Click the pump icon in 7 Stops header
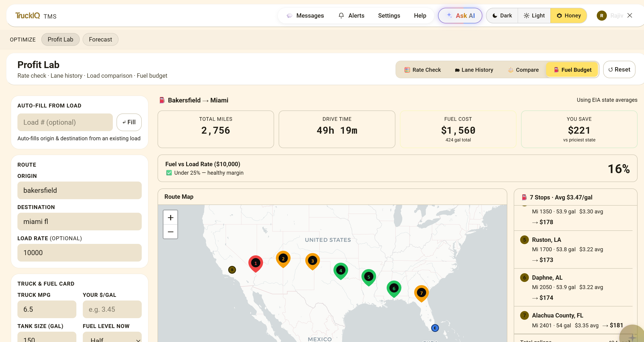Image resolution: width=644 pixels, height=342 pixels. click(x=524, y=197)
